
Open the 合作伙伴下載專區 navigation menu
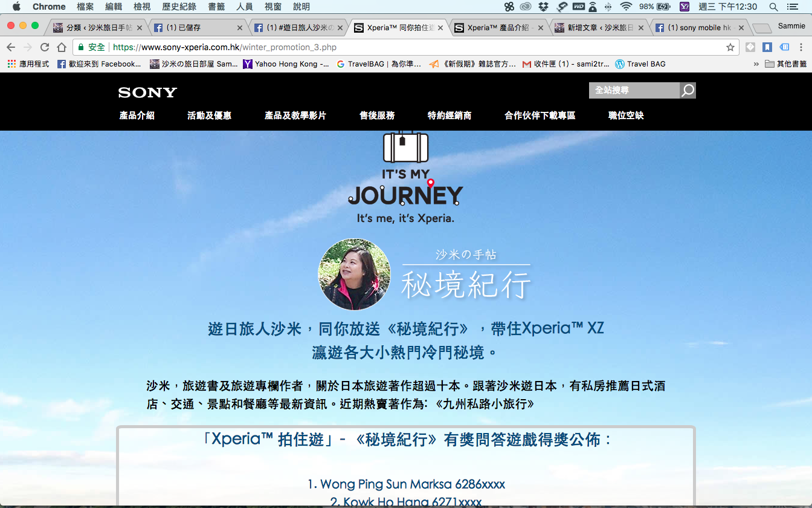(x=540, y=116)
